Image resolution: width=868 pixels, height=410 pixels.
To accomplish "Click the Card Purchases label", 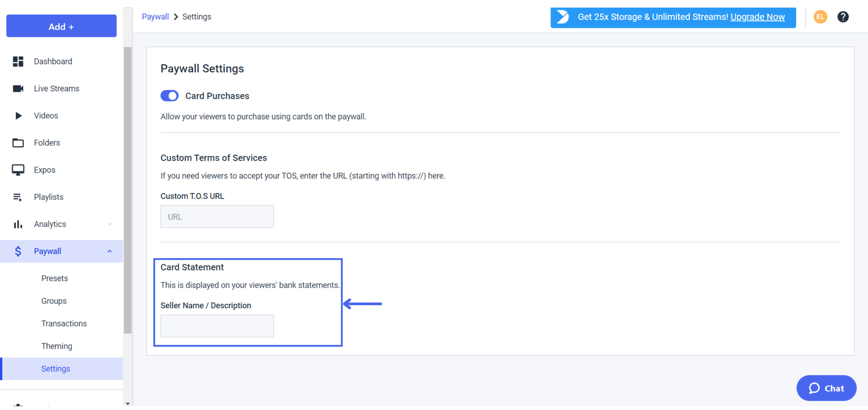I will click(x=217, y=96).
